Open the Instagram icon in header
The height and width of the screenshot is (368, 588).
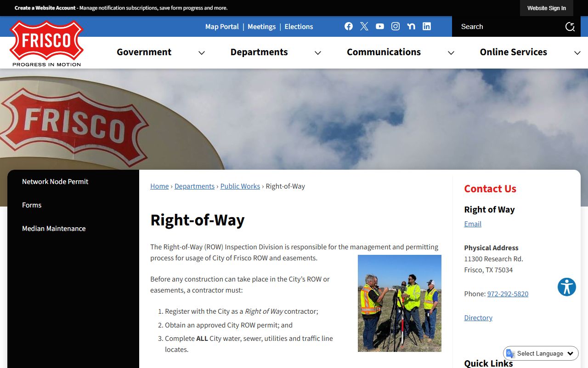pyautogui.click(x=396, y=26)
